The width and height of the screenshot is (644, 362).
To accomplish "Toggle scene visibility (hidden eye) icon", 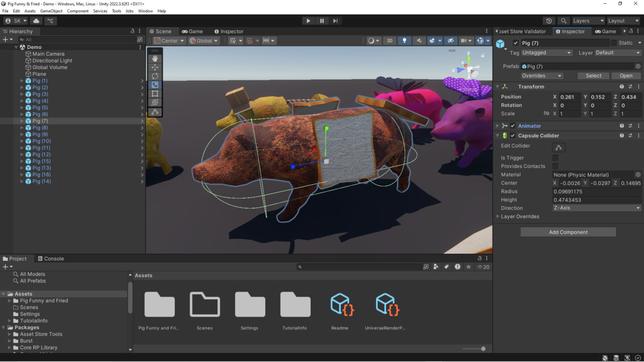I will 451,41.
